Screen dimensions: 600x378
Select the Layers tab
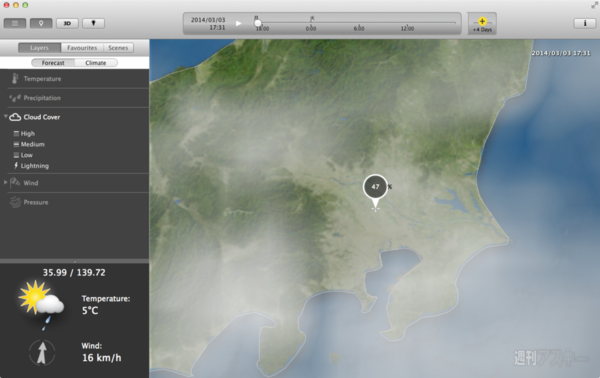tap(39, 48)
